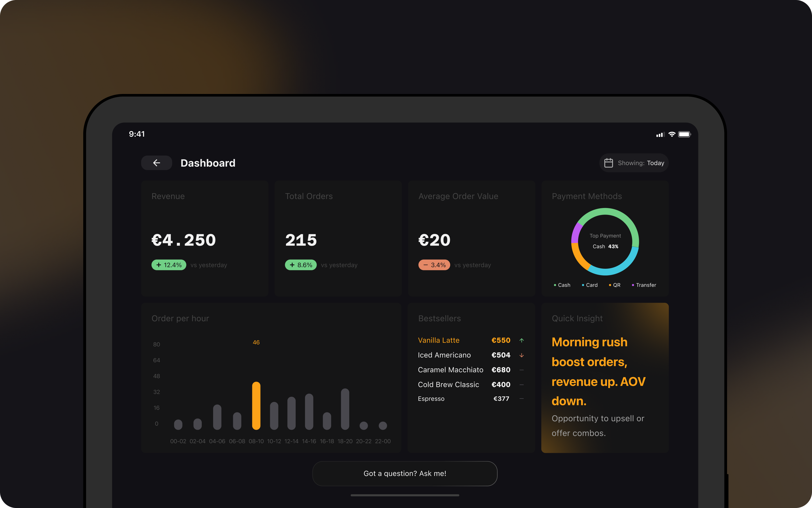This screenshot has width=812, height=508.
Task: Select the +12.4% revenue badge
Action: pyautogui.click(x=169, y=265)
